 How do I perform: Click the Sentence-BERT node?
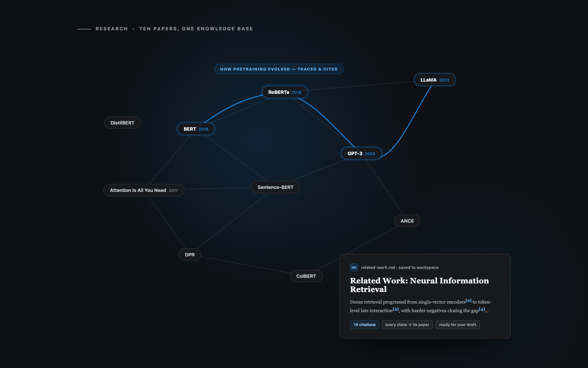pyautogui.click(x=276, y=187)
